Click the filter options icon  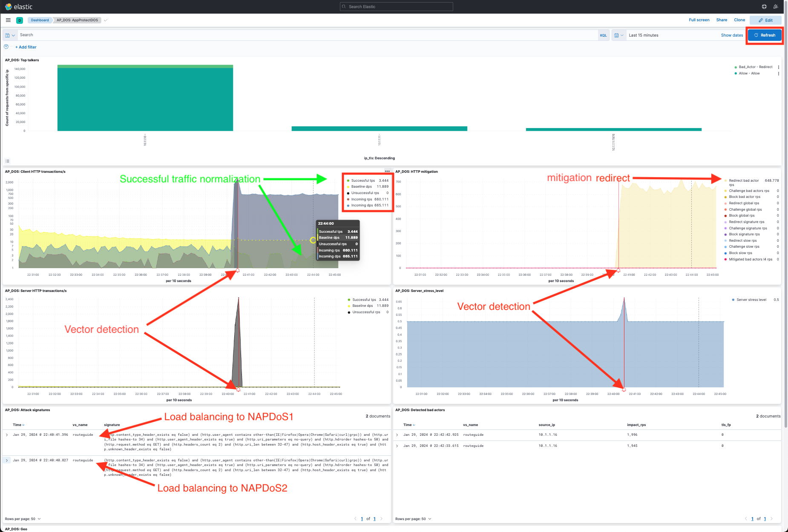[x=6, y=47]
